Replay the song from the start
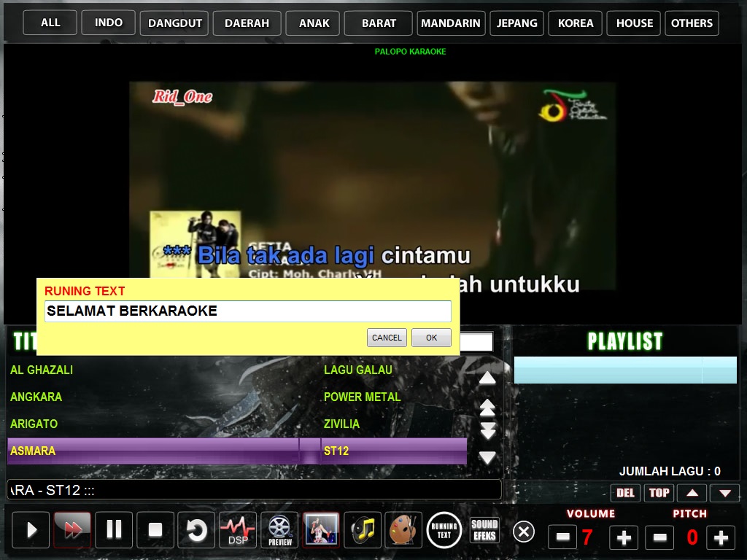 pyautogui.click(x=196, y=529)
